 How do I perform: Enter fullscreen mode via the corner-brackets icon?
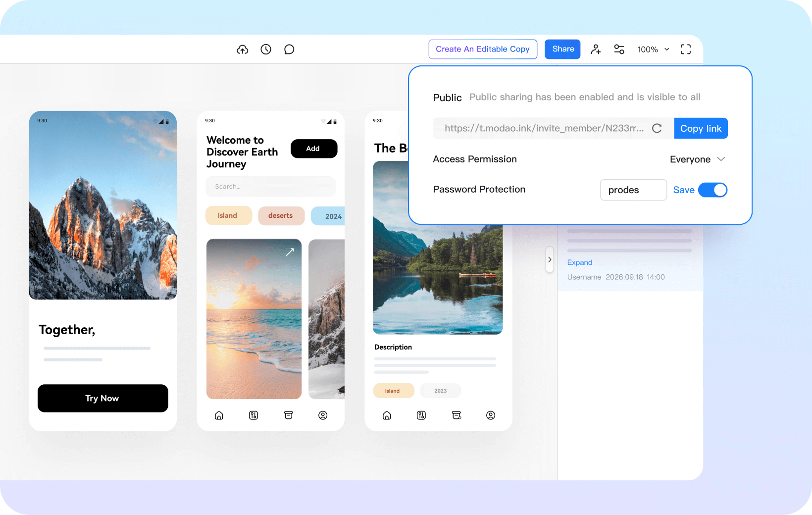click(685, 50)
